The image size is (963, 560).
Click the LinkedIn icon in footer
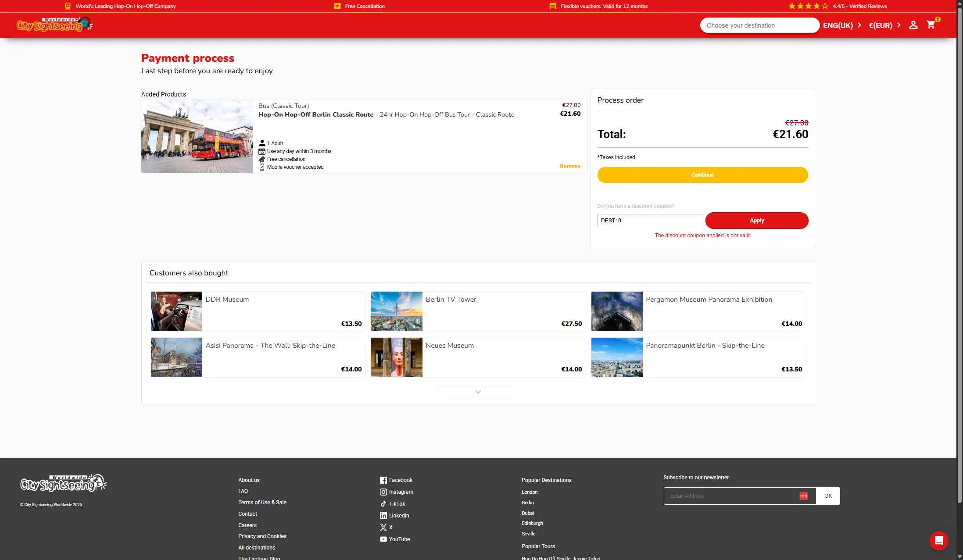click(x=383, y=516)
